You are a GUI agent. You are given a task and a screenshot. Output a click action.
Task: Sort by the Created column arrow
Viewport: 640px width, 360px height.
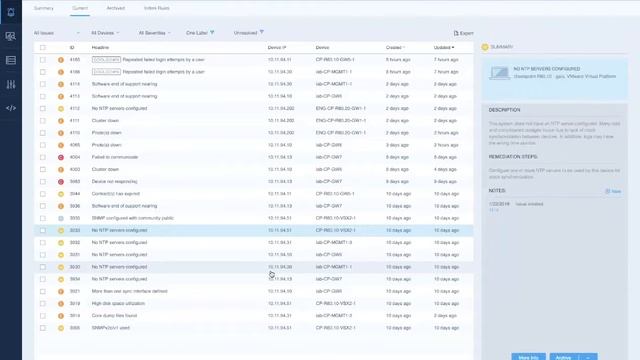pos(404,48)
